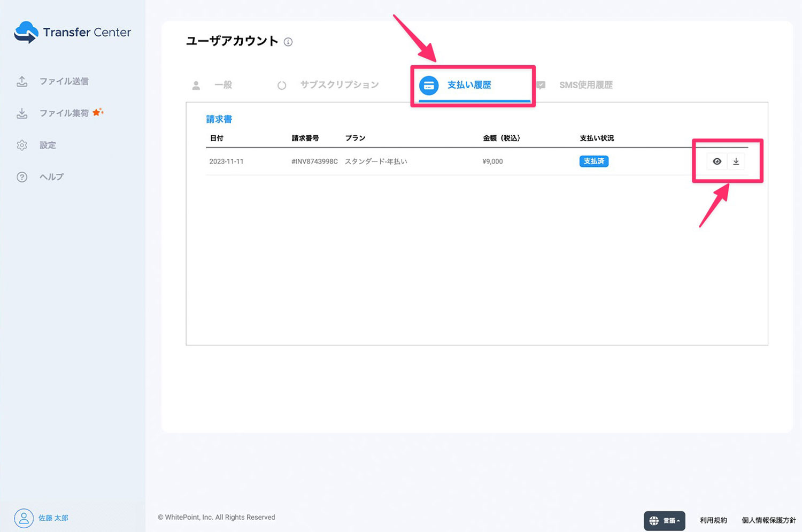The width and height of the screenshot is (802, 532).
Task: Click the download icon for invoice #INV8743998C
Action: pos(736,161)
